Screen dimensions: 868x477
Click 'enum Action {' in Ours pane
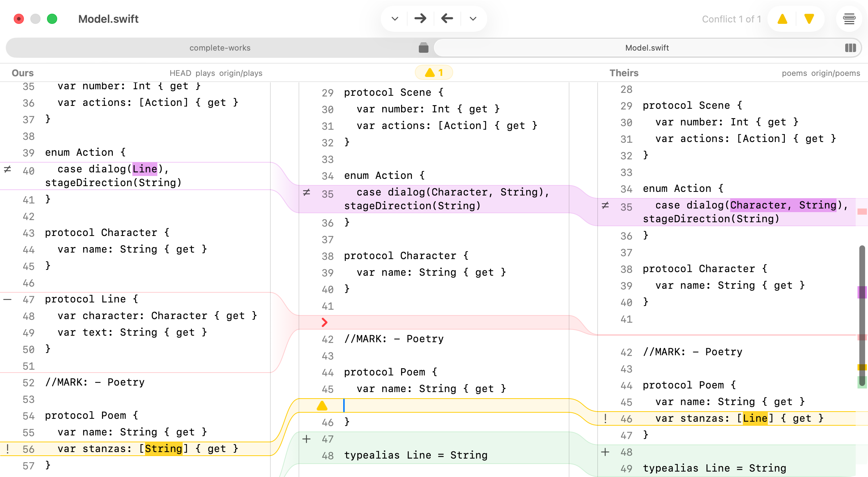pyautogui.click(x=85, y=152)
